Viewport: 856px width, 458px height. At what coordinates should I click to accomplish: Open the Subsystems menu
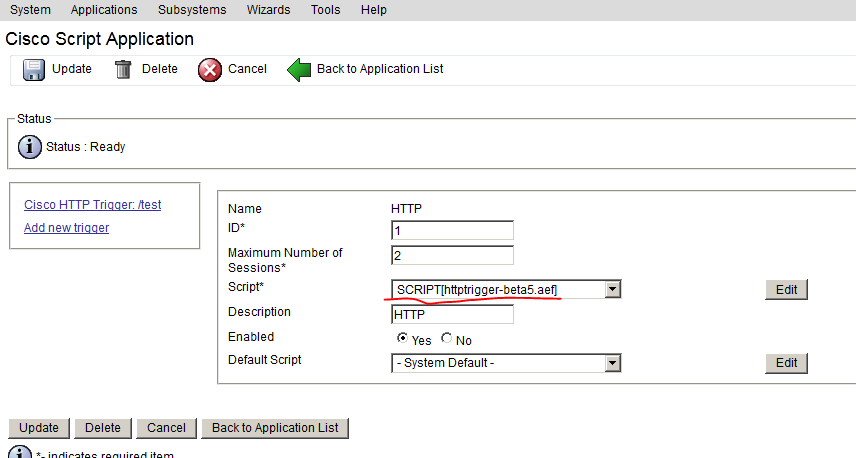point(192,10)
